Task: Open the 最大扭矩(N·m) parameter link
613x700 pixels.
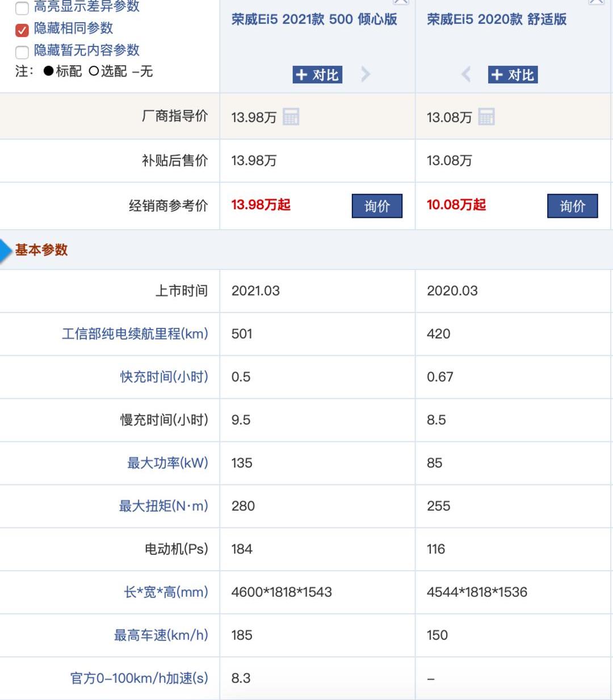Action: click(x=163, y=506)
